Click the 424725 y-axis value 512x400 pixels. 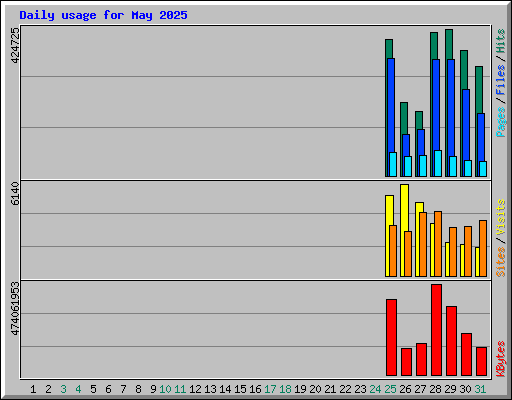pyautogui.click(x=15, y=45)
